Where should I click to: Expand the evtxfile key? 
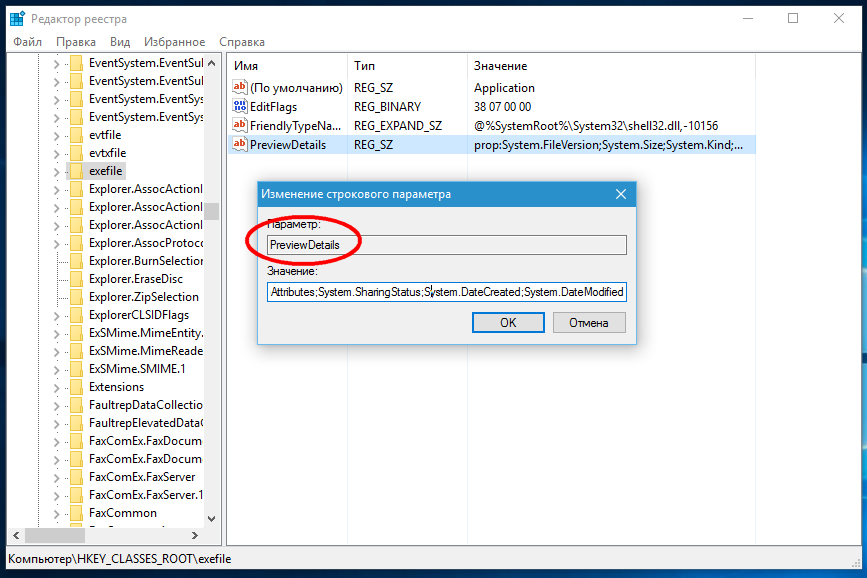tap(56, 154)
